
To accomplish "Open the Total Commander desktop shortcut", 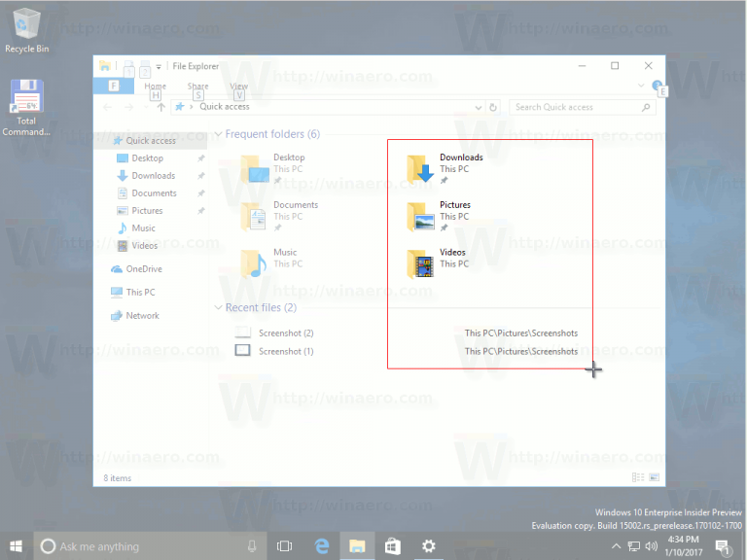I will [26, 108].
